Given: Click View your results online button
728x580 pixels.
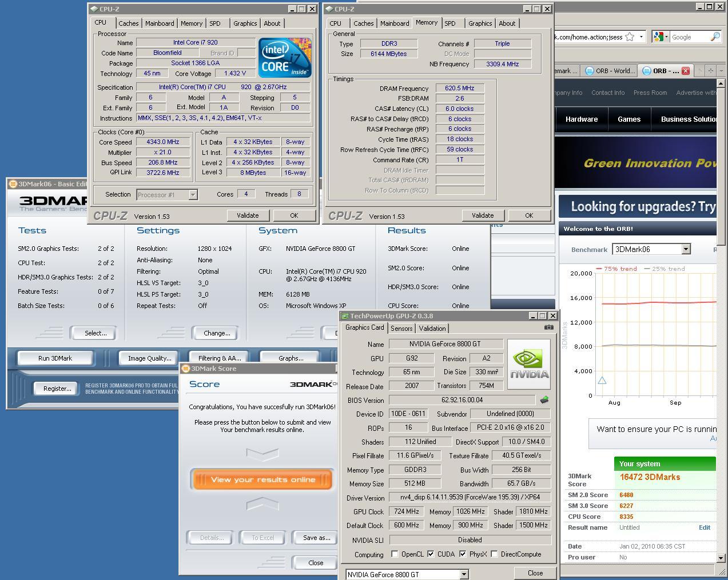Looking at the screenshot, I should click(262, 479).
